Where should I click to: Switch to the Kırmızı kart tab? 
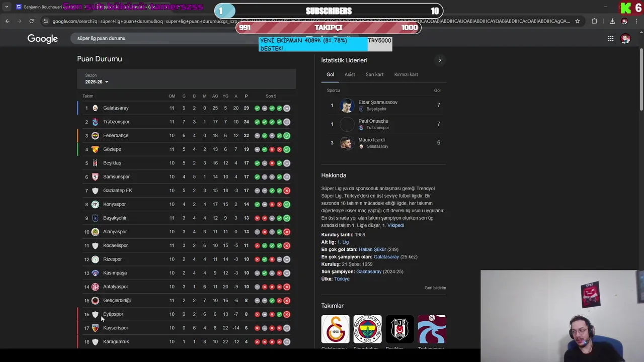pos(406,74)
